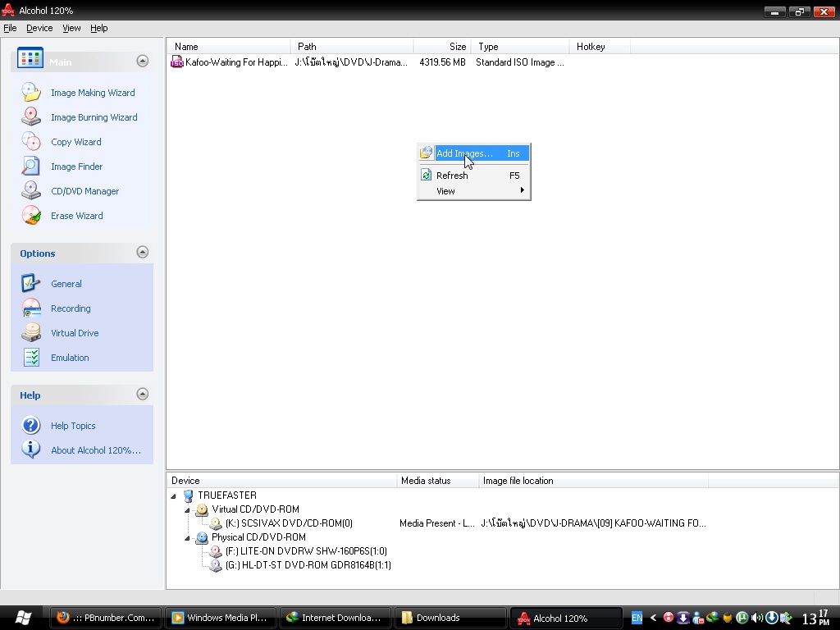Open the CD/DVD Manager link
840x630 pixels.
click(x=84, y=191)
